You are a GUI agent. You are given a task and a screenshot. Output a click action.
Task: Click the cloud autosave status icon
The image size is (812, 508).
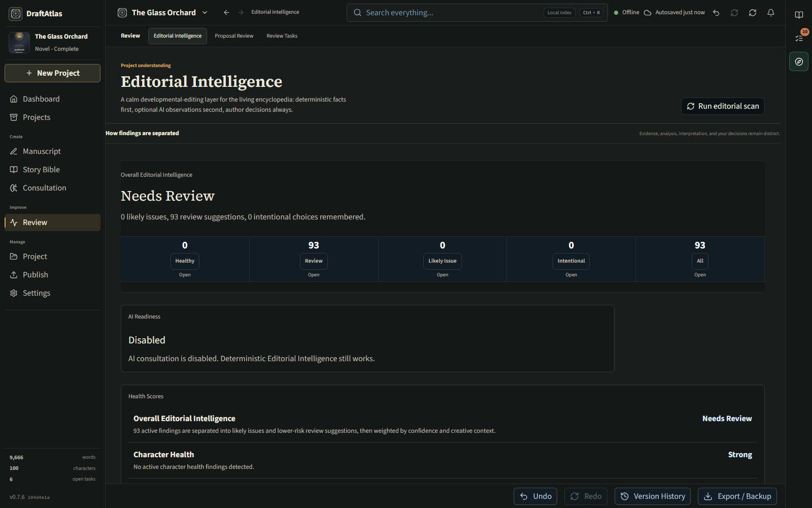coord(648,13)
